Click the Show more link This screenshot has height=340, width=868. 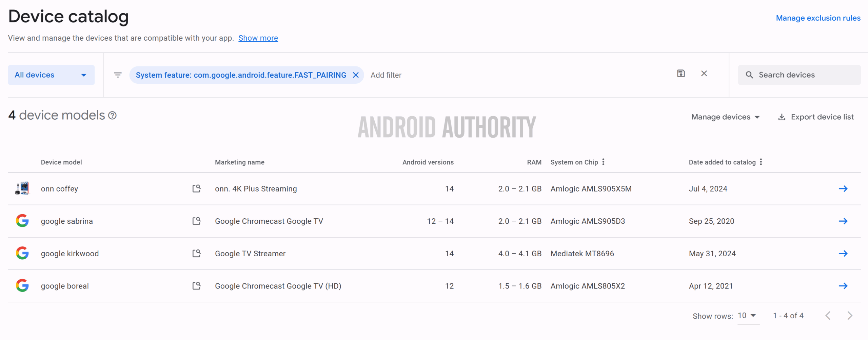pyautogui.click(x=258, y=38)
